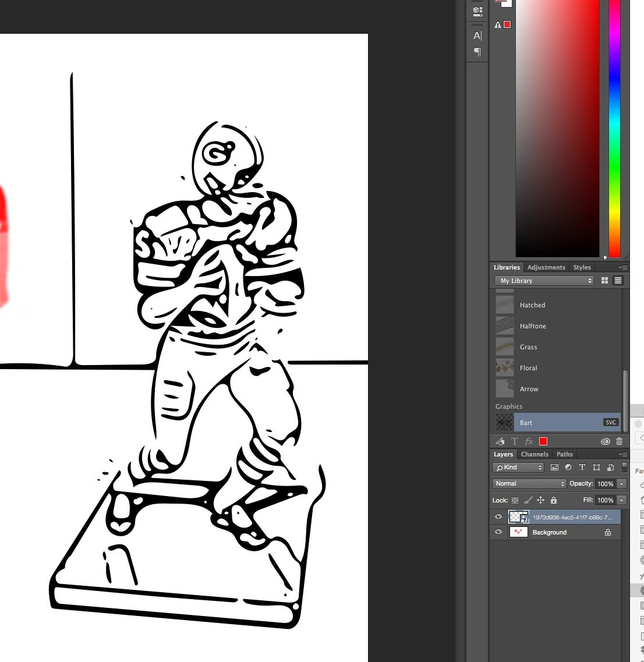Viewport: 644px width, 662px height.
Task: Click the Bart graphic thumbnail
Action: pyautogui.click(x=505, y=423)
